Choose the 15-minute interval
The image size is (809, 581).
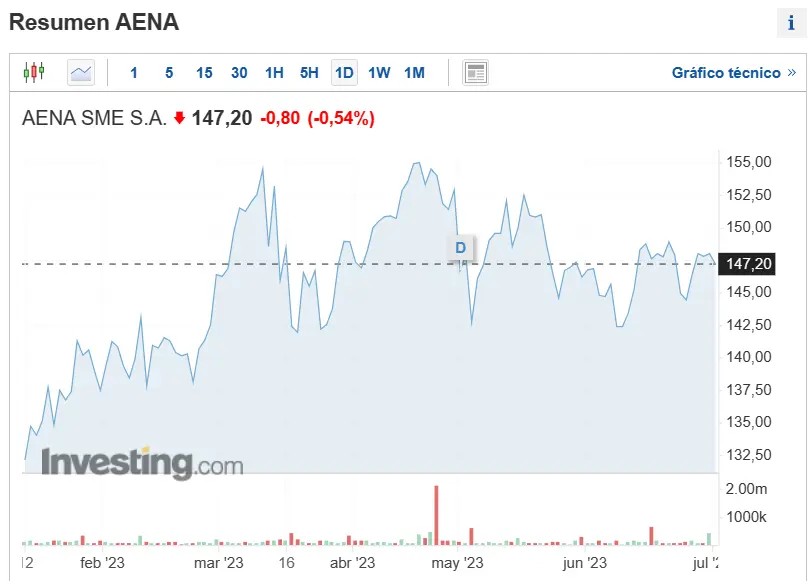click(x=204, y=72)
